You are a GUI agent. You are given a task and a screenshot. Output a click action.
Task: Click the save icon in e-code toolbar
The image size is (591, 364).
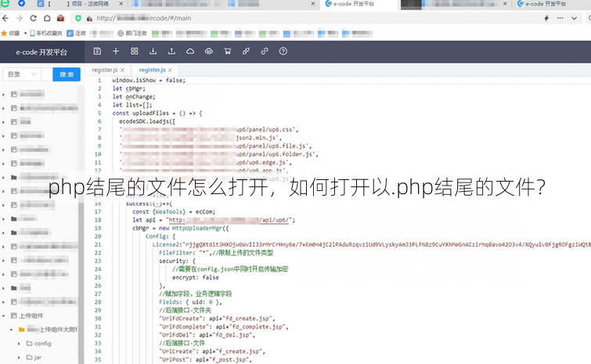[97, 51]
